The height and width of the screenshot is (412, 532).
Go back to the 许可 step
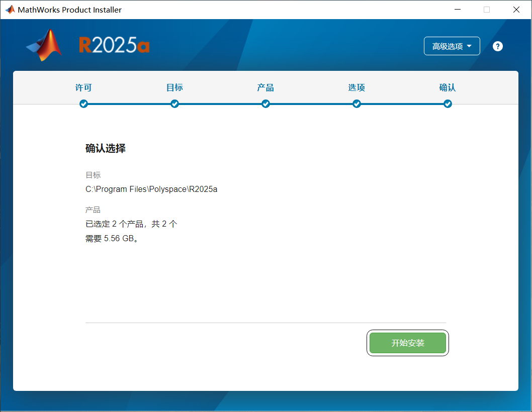pyautogui.click(x=83, y=87)
